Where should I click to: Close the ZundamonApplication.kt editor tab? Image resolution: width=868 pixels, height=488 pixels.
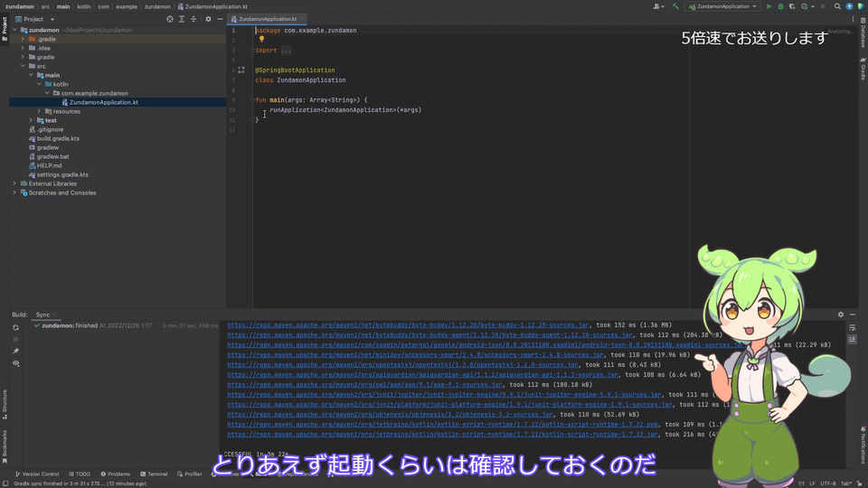[302, 19]
